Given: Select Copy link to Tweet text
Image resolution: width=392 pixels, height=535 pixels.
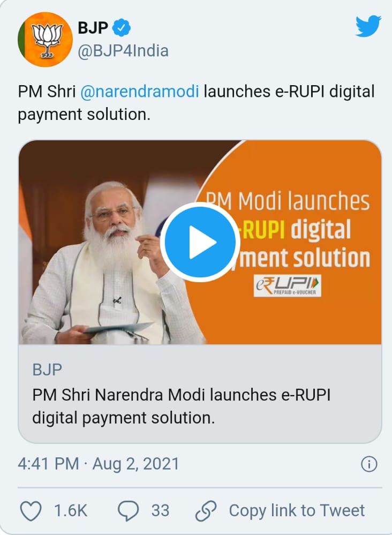Looking at the screenshot, I should point(297,510).
